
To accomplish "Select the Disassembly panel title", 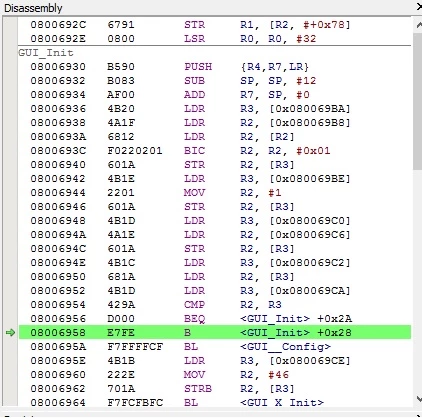I will click(x=33, y=8).
